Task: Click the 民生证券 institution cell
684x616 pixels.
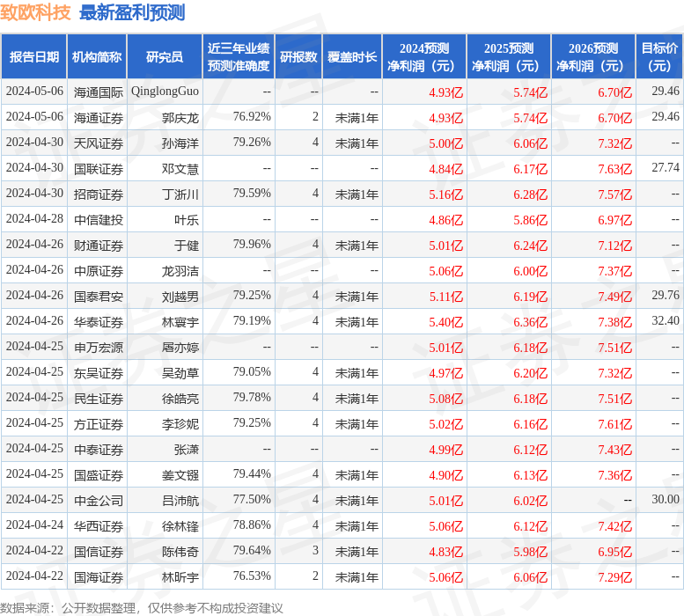Action: [x=98, y=398]
